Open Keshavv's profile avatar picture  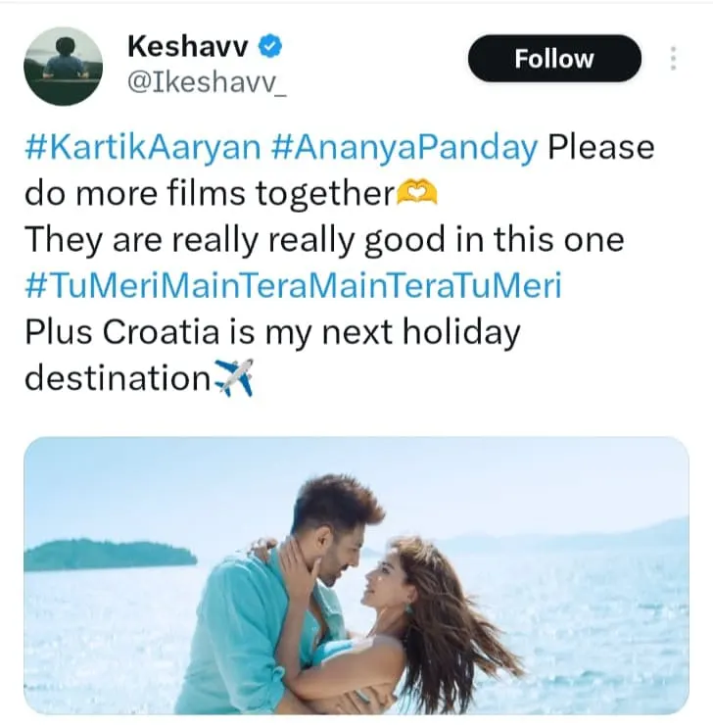[63, 66]
